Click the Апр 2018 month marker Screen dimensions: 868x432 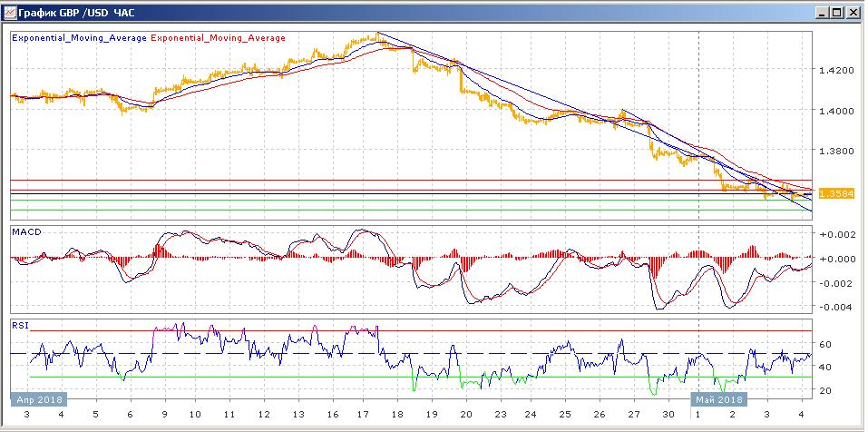[x=39, y=399]
